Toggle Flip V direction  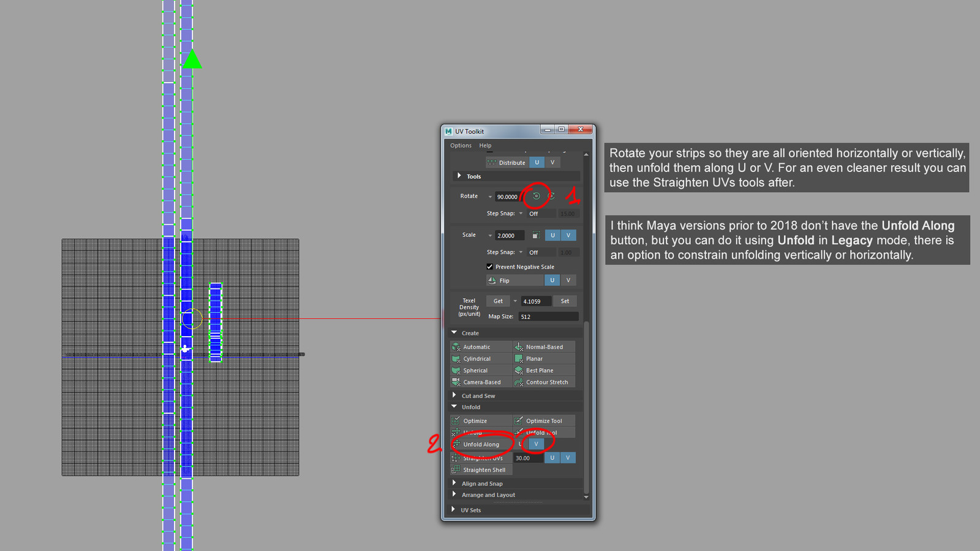click(x=568, y=280)
